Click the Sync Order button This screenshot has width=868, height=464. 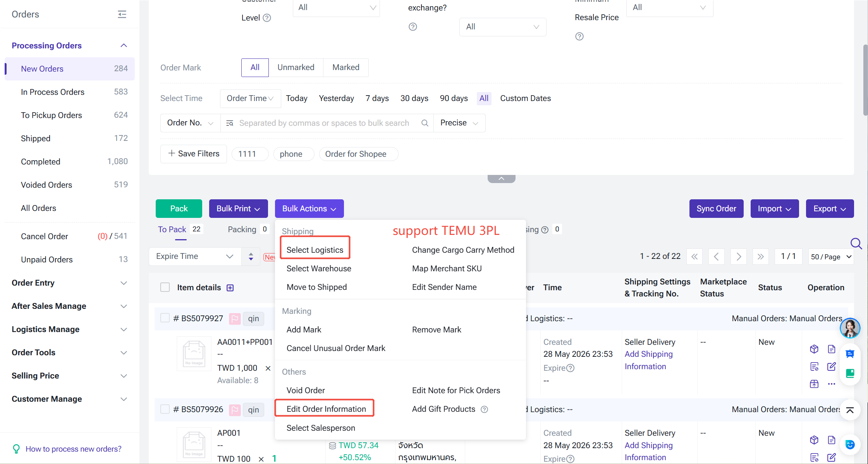click(x=716, y=209)
